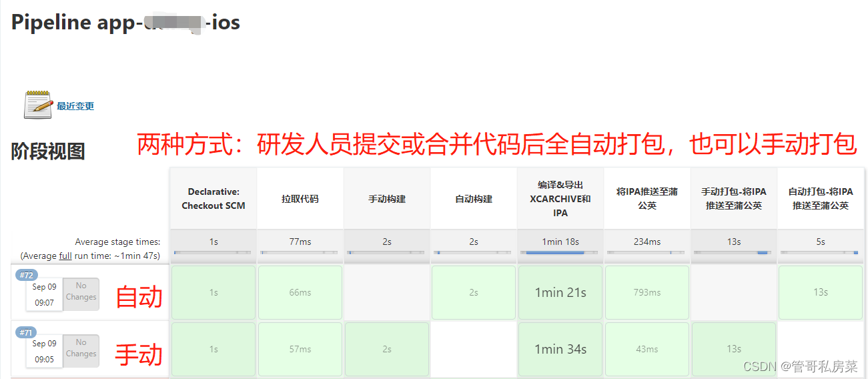The height and width of the screenshot is (379, 868).
Task: Click progress bar under 1min 18s average
Action: [560, 253]
